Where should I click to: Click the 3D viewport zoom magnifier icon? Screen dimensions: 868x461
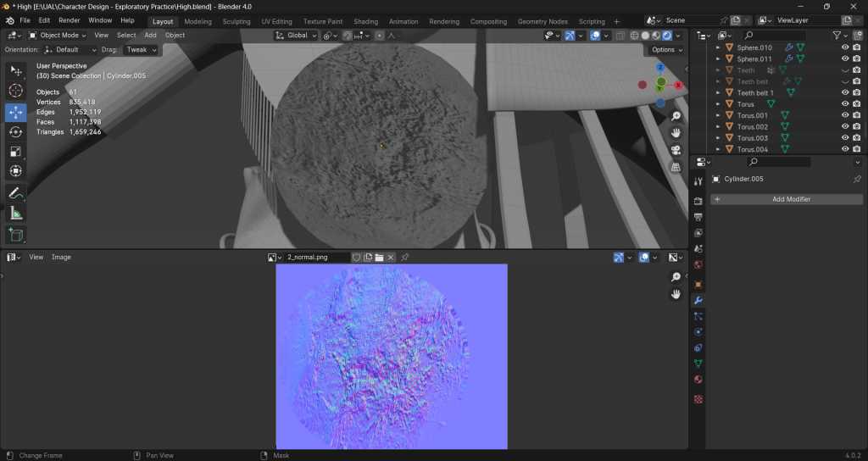(x=676, y=116)
